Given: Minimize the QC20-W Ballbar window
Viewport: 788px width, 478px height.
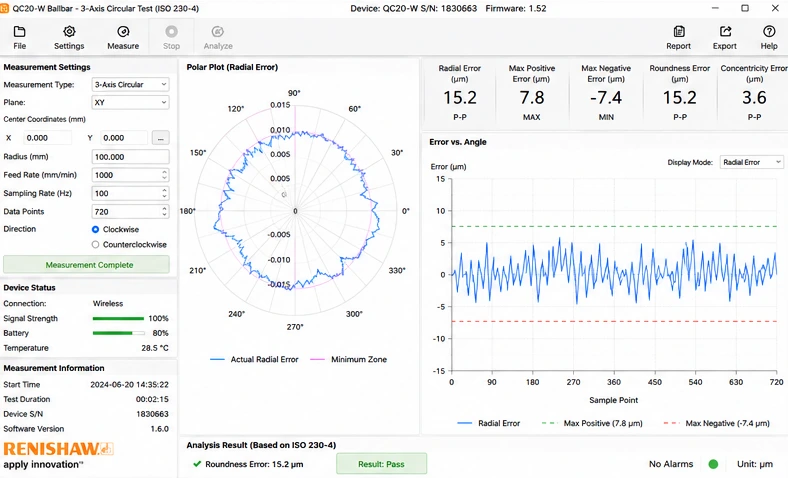Looking at the screenshot, I should pos(715,9).
